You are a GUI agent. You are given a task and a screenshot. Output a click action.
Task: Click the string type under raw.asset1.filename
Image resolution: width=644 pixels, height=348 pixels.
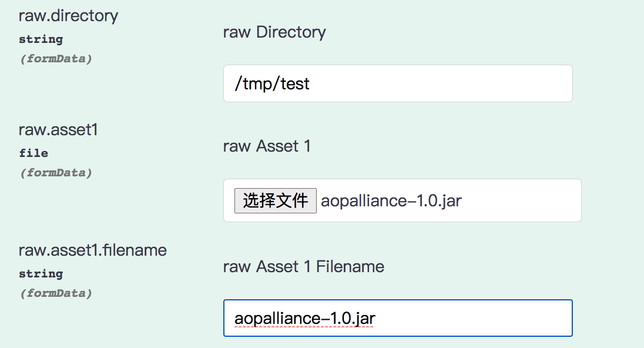pos(41,274)
